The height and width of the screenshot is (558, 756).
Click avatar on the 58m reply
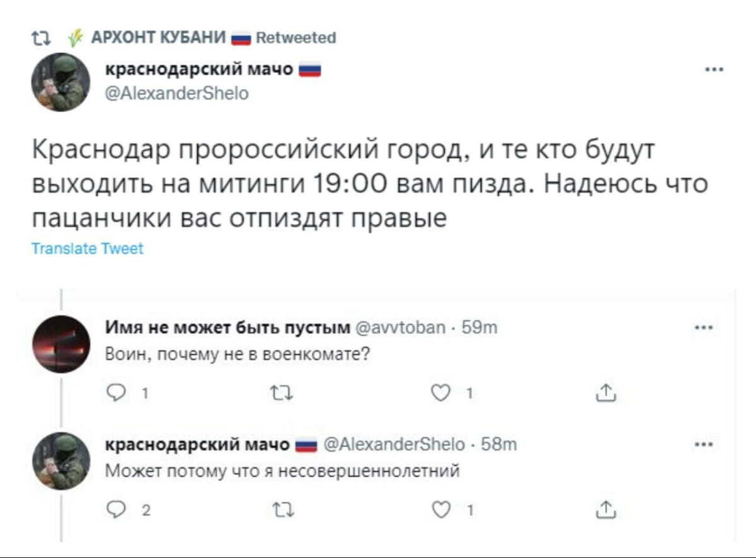tap(61, 461)
